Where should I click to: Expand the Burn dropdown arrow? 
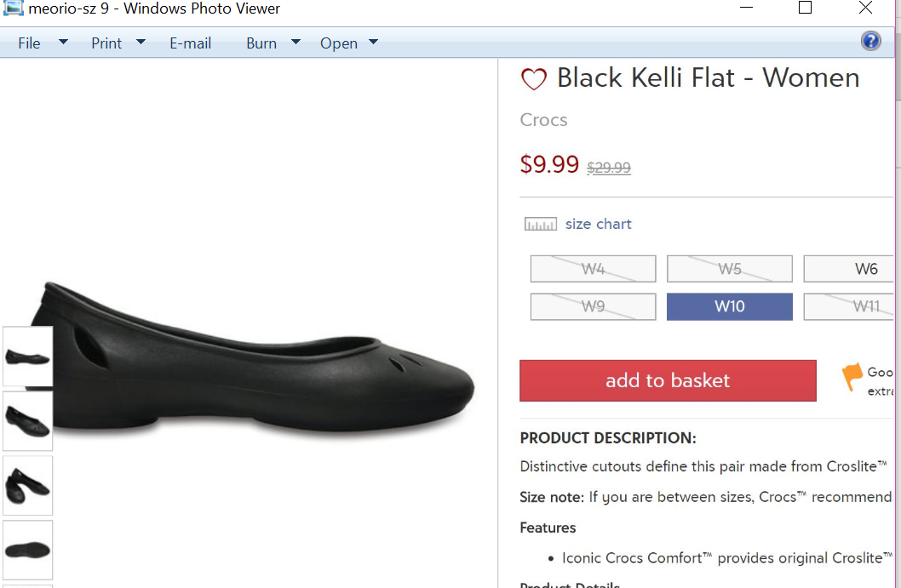[x=296, y=42]
